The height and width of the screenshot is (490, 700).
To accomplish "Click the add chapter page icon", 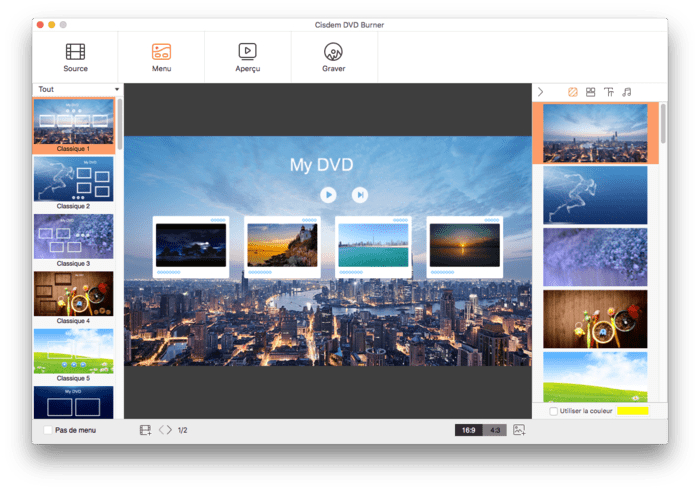I will click(145, 430).
